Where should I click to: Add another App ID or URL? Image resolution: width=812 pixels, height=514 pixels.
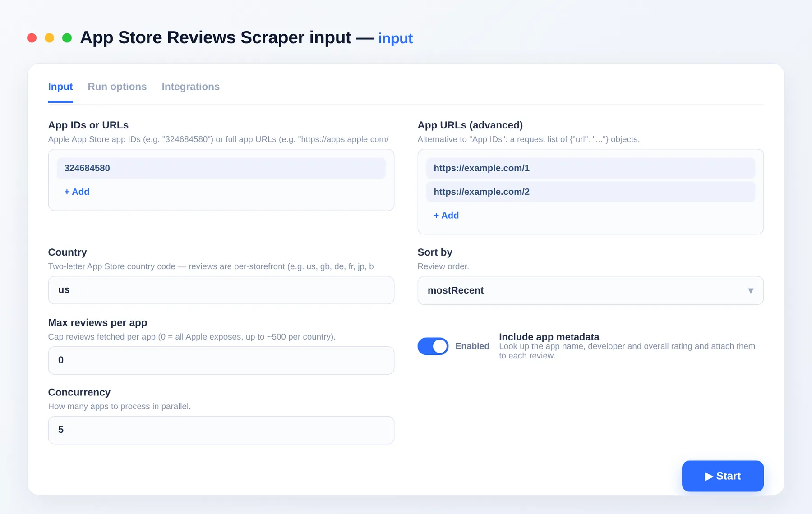[77, 192]
